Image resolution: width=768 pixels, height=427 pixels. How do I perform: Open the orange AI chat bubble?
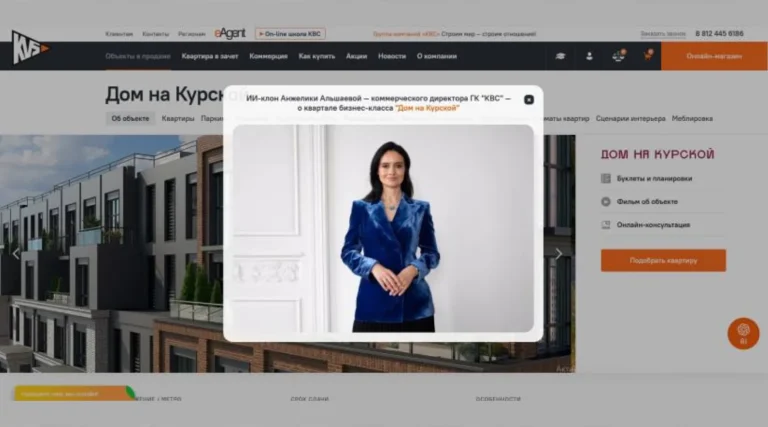(743, 333)
